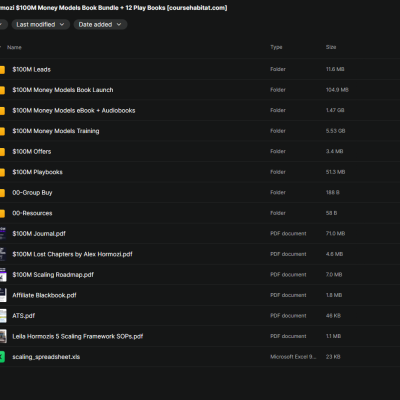Click the 1.47 GB size value

335,110
